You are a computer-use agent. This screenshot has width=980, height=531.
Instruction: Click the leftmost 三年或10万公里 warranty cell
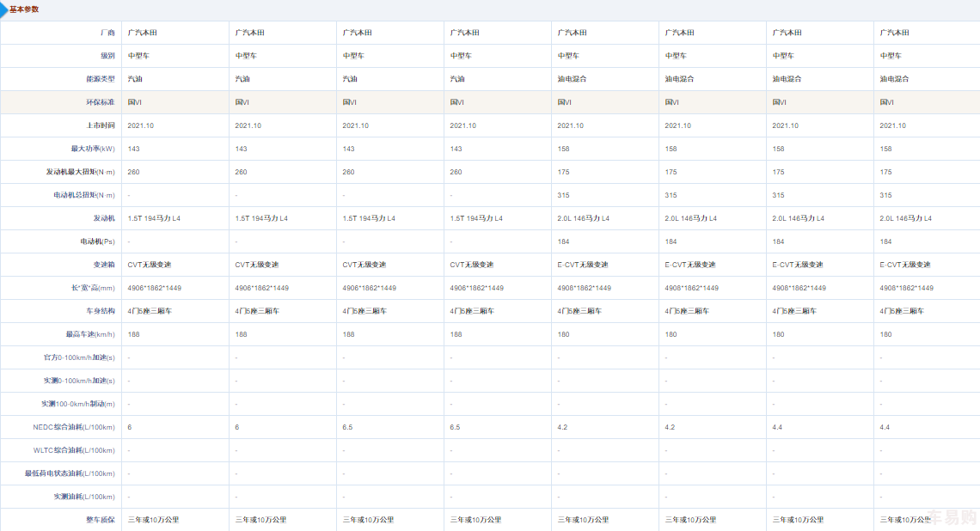153,520
